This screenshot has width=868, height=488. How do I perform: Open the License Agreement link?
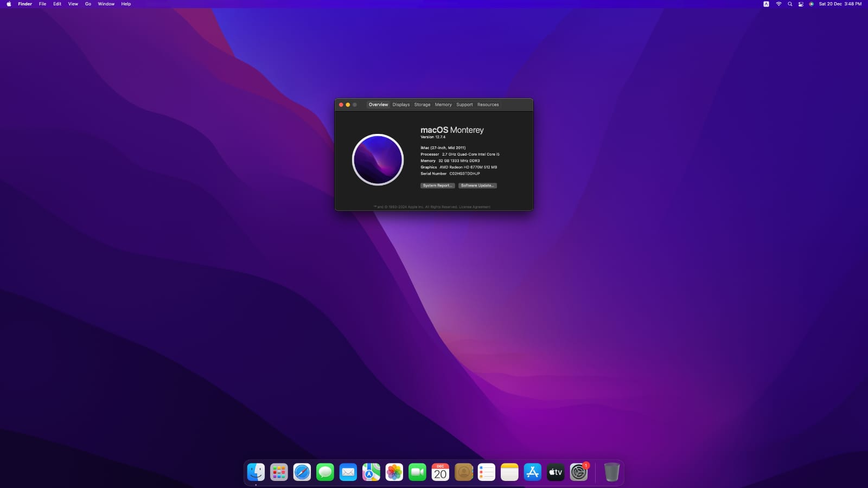(x=475, y=207)
